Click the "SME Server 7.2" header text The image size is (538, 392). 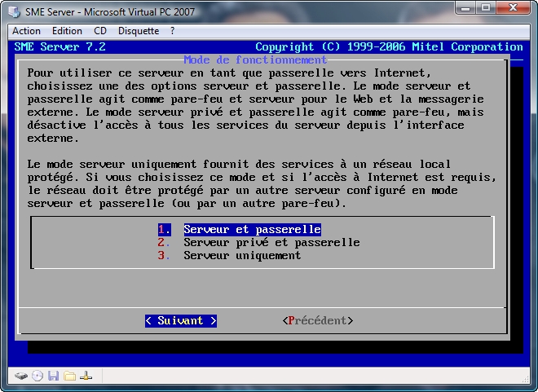tap(60, 46)
